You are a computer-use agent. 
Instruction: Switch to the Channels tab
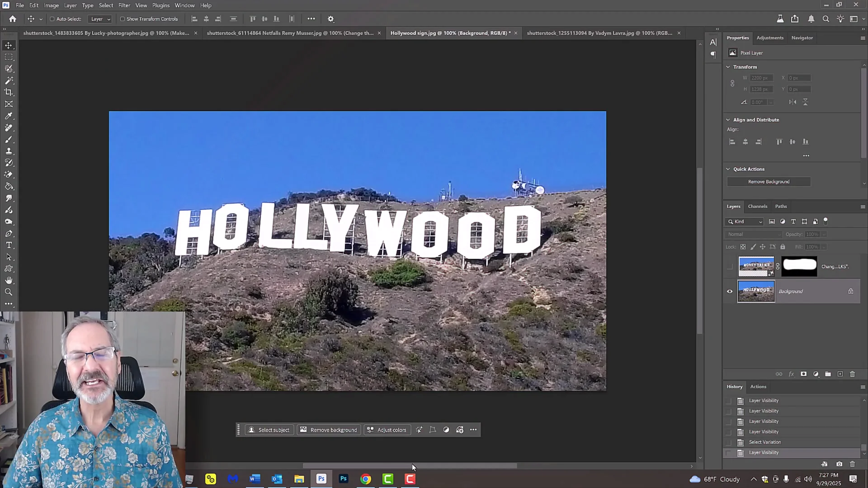pyautogui.click(x=757, y=206)
